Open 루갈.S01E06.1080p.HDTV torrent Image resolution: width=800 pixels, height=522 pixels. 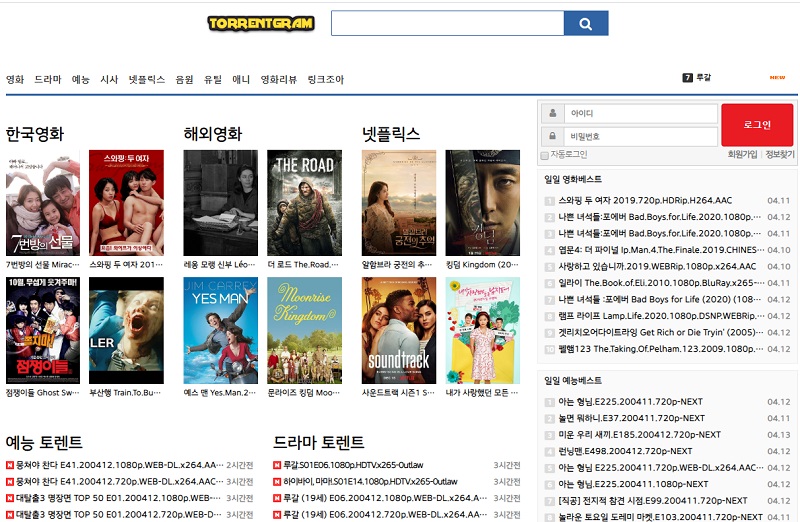353,465
